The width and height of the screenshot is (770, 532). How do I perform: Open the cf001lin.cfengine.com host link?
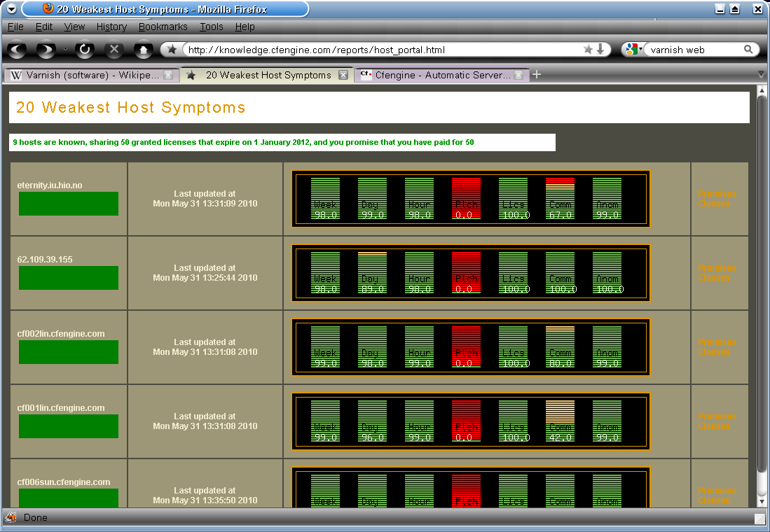pos(61,408)
